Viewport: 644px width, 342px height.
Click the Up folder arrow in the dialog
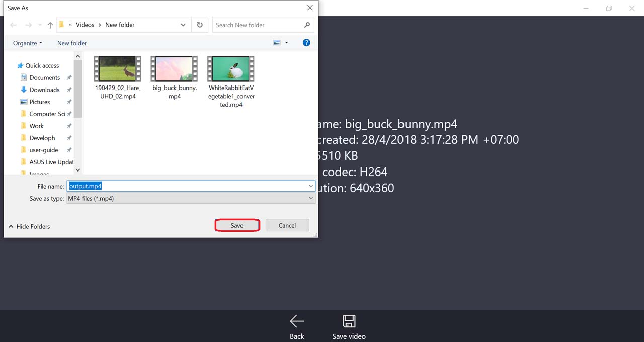(50, 25)
